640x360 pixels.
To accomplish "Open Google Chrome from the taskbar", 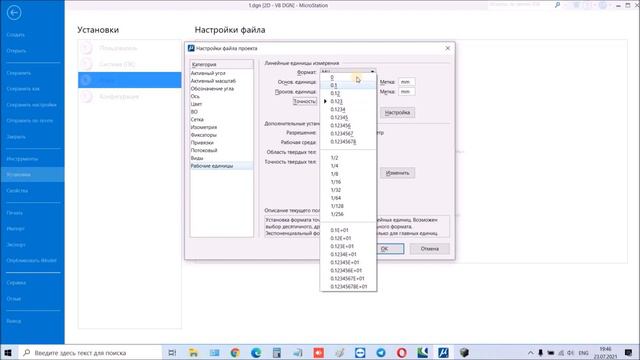I will point(235,353).
